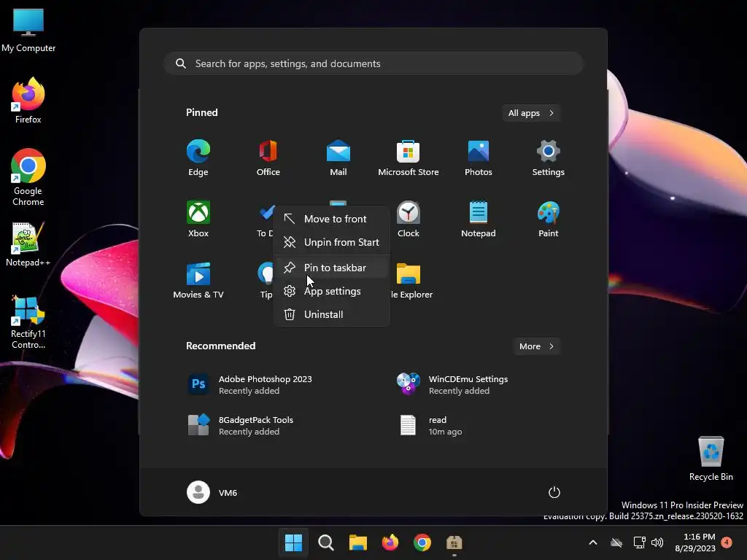
Task: Select the Google Chrome desktop shortcut
Action: (x=28, y=177)
